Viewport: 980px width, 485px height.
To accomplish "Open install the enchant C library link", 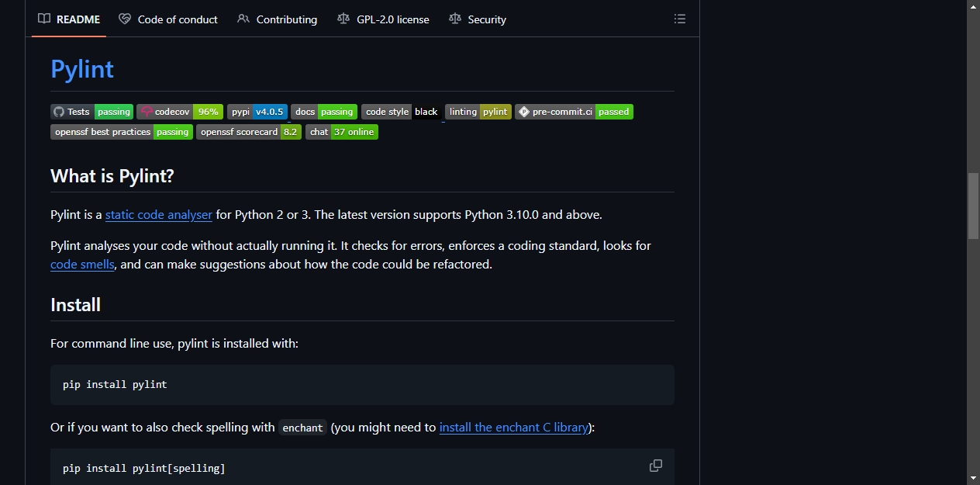I will coord(513,428).
